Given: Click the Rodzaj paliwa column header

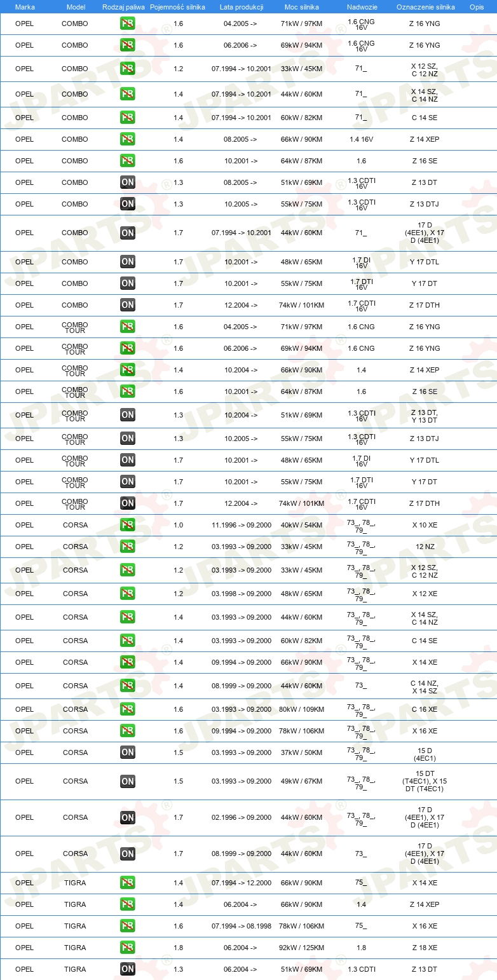Looking at the screenshot, I should pyautogui.click(x=124, y=6).
